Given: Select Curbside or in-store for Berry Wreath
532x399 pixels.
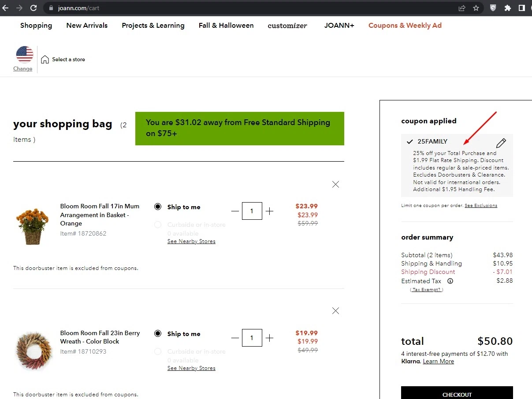Looking at the screenshot, I should tap(158, 351).
